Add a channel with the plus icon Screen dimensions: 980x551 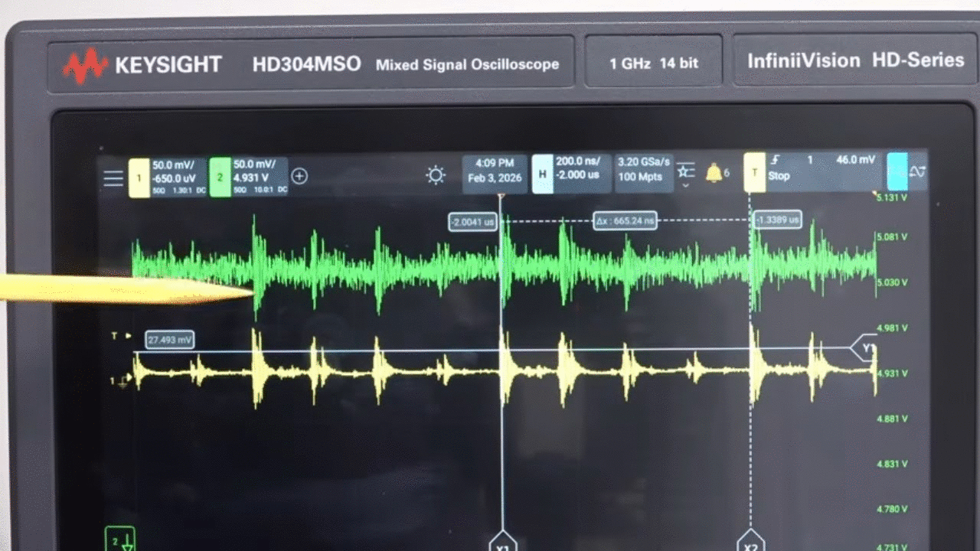299,177
